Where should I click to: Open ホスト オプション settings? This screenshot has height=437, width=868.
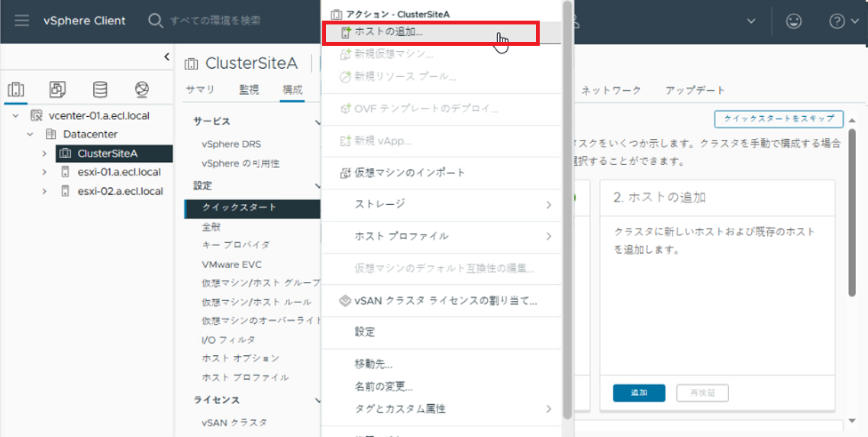click(240, 358)
